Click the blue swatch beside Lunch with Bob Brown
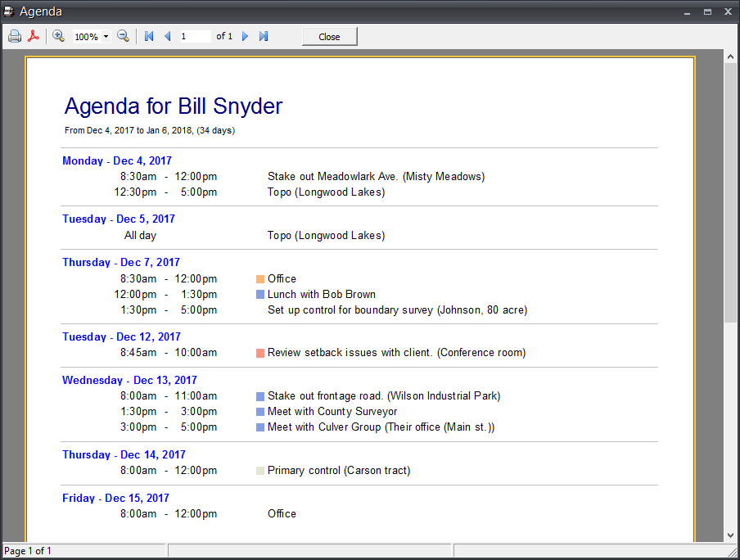The width and height of the screenshot is (740, 560). click(259, 294)
